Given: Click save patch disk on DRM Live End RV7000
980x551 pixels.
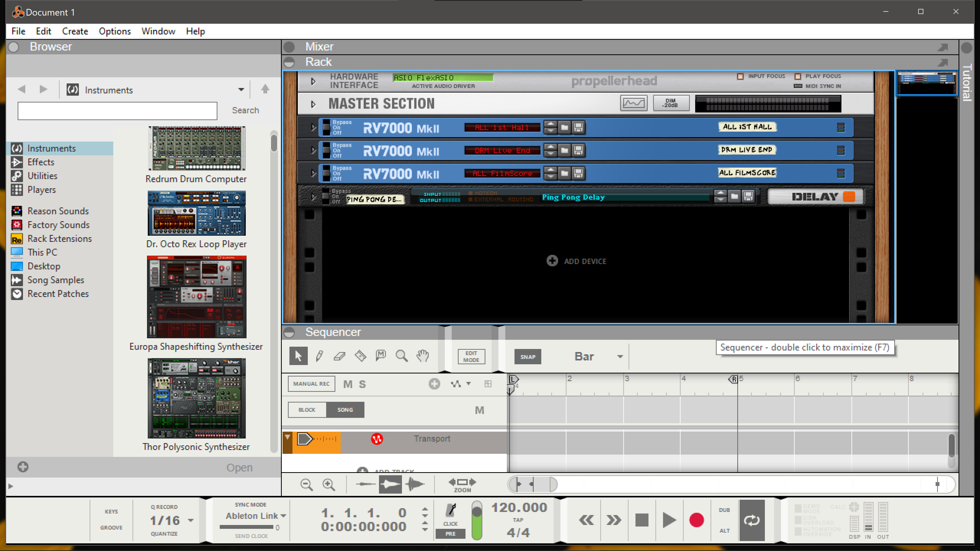Looking at the screenshot, I should pos(578,150).
